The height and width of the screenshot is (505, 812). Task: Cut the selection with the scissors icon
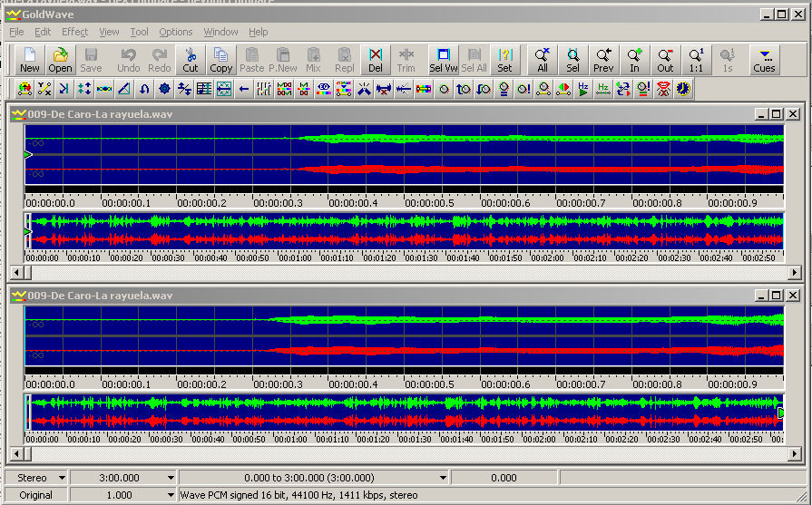(x=191, y=60)
